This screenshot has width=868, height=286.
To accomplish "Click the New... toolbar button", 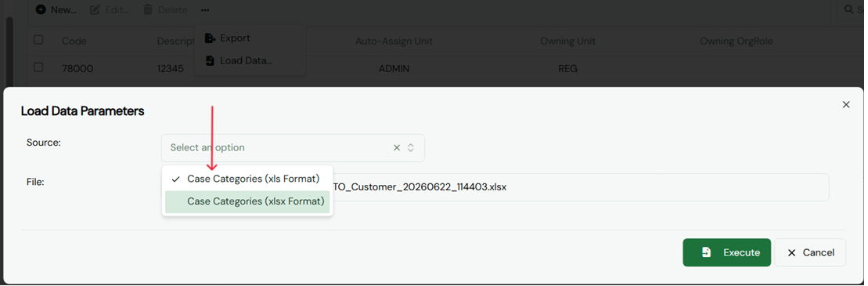I will coord(56,9).
